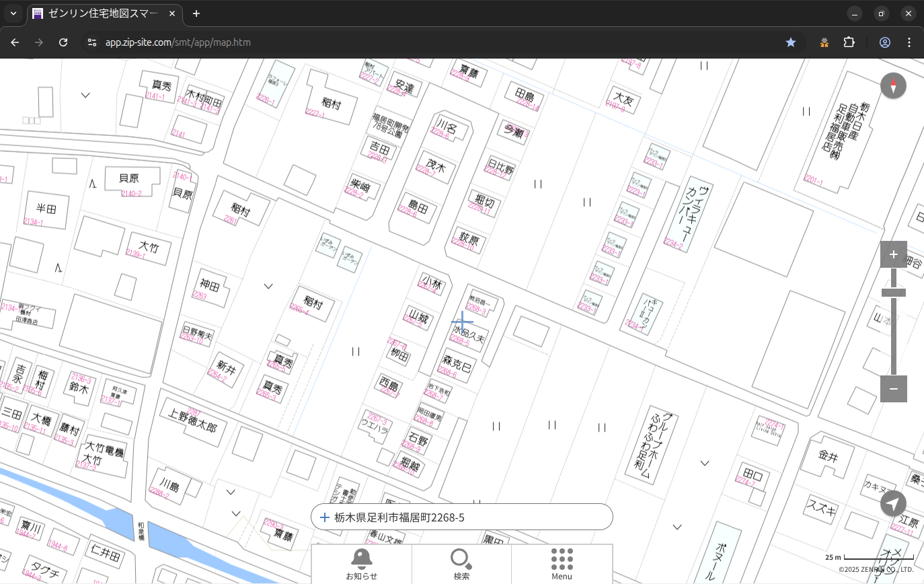Open the Chrome profile menu
Image resolution: width=924 pixels, height=584 pixels.
pyautogui.click(x=885, y=42)
